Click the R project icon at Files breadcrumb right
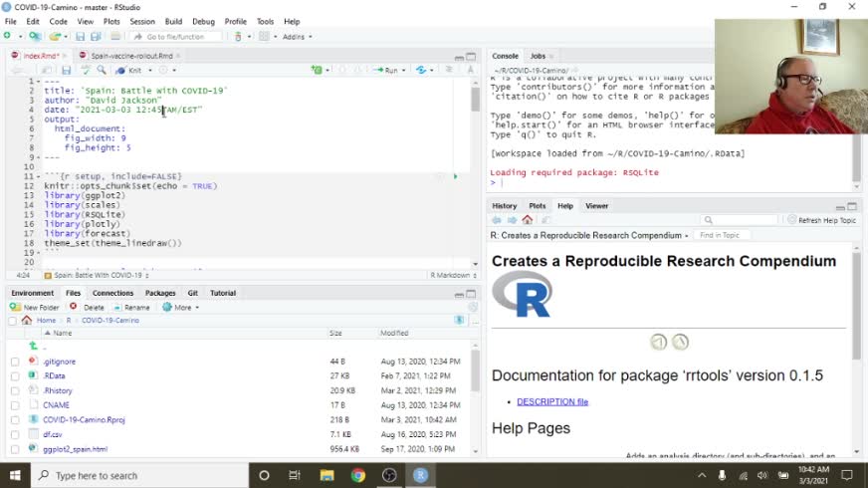Image resolution: width=868 pixels, height=488 pixels. pyautogui.click(x=459, y=320)
